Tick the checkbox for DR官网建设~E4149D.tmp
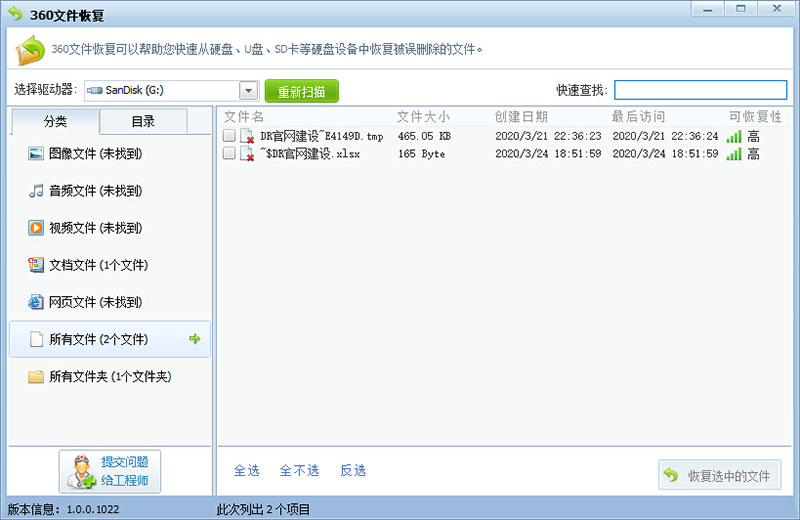This screenshot has height=520, width=800. coord(229,136)
